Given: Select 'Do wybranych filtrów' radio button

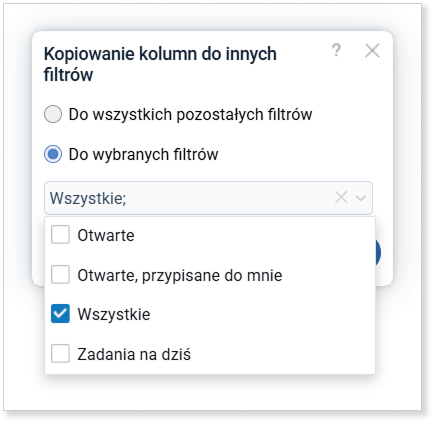Looking at the screenshot, I should pyautogui.click(x=53, y=154).
